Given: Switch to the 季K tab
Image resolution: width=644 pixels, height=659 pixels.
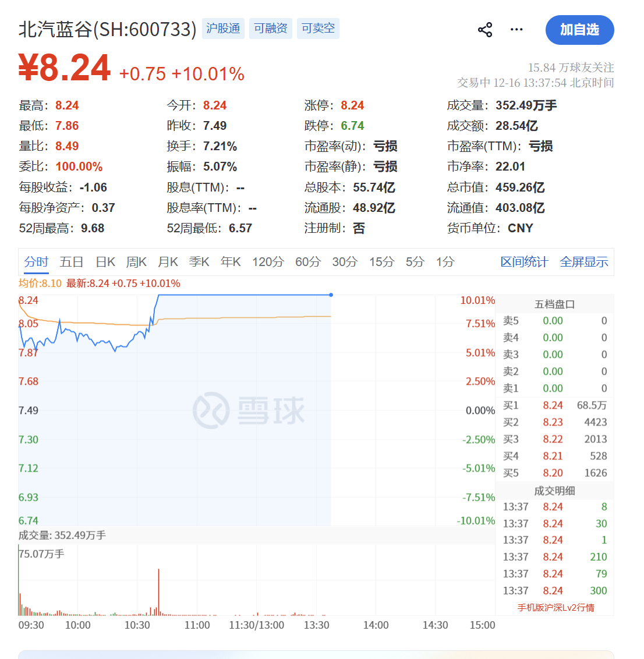Looking at the screenshot, I should click(199, 262).
